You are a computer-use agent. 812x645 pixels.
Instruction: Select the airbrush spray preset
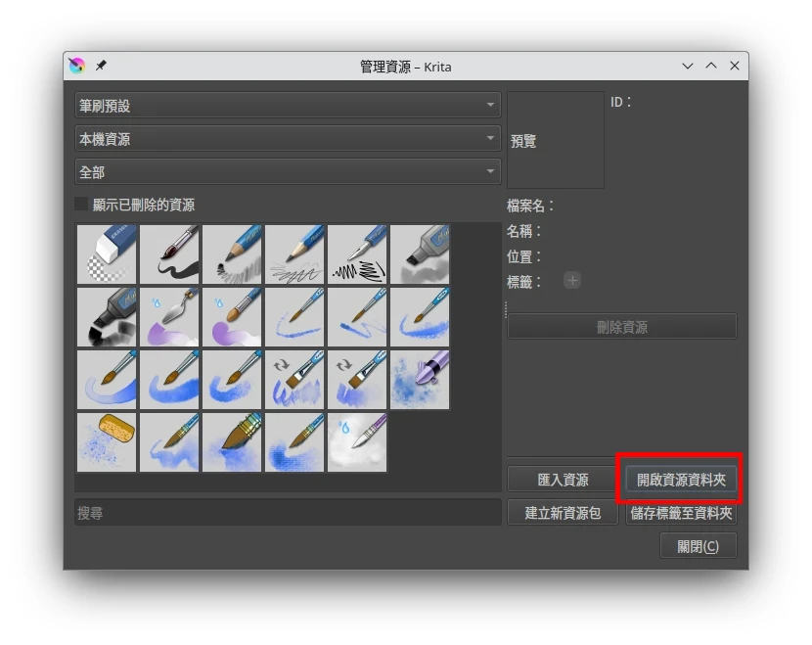(x=421, y=380)
